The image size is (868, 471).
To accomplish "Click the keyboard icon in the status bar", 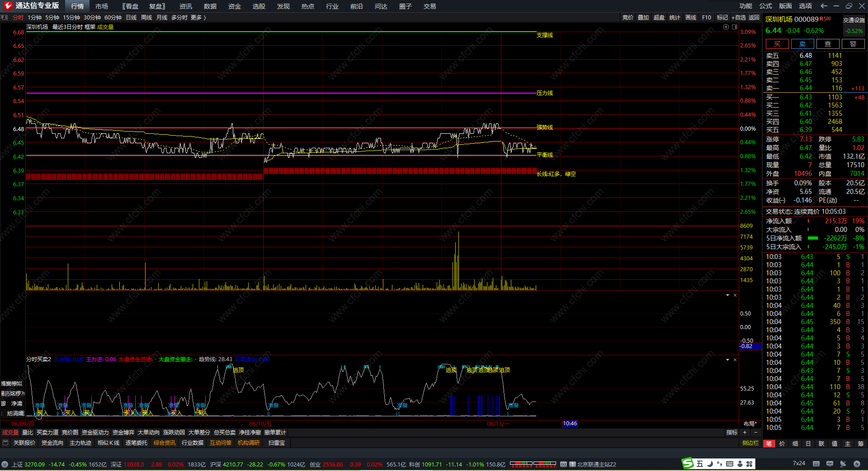I will tap(816, 464).
